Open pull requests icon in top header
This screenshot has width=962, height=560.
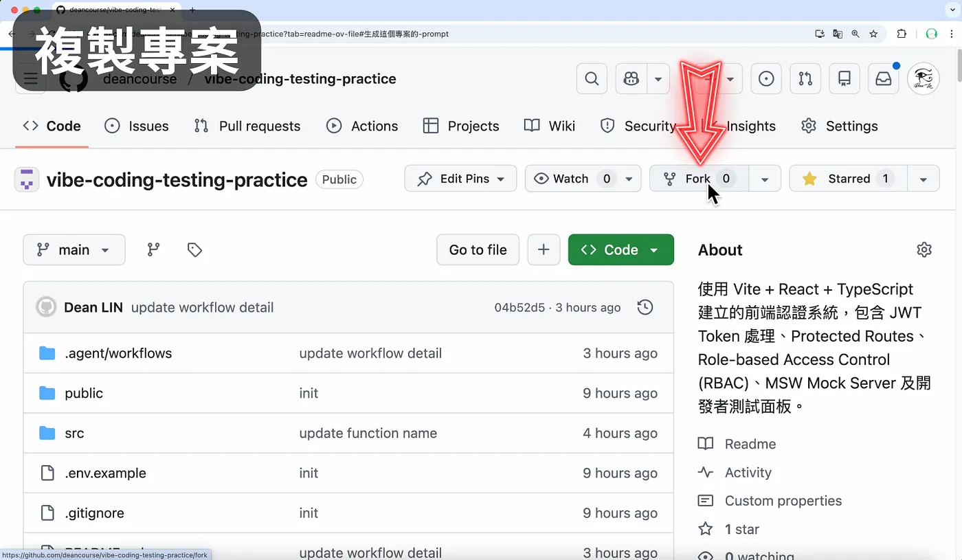click(x=805, y=79)
